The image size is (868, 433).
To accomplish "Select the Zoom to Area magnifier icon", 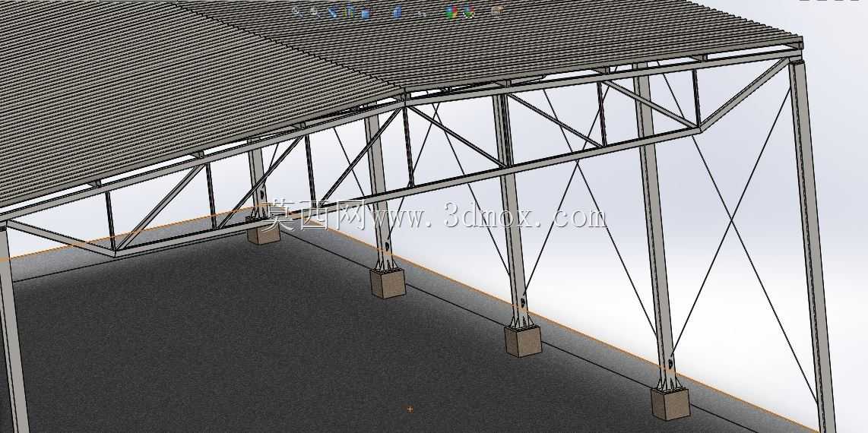I will point(315,11).
